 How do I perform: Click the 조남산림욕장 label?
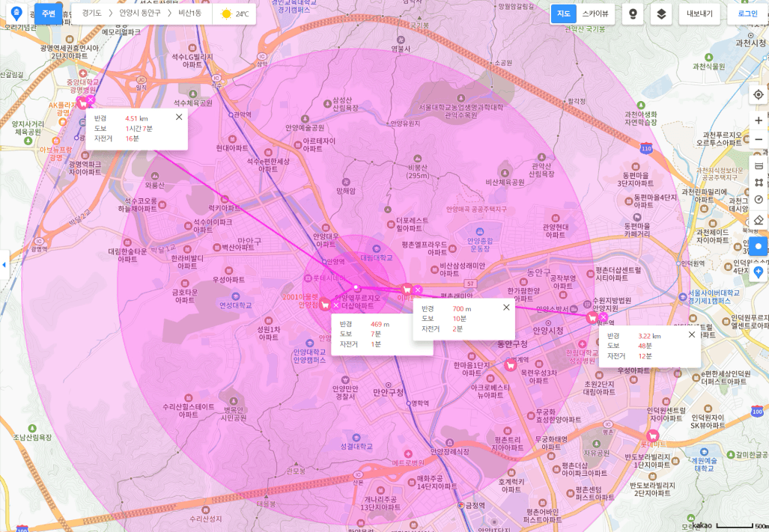pos(32,437)
